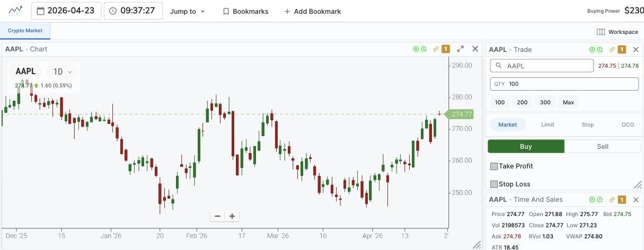Set quantity to 200 preset

click(x=522, y=102)
